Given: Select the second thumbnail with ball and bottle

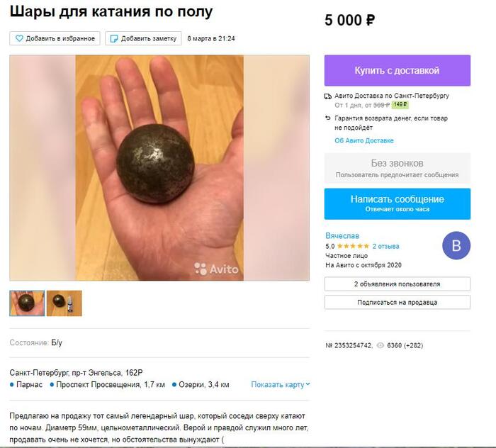Looking at the screenshot, I should [x=64, y=303].
